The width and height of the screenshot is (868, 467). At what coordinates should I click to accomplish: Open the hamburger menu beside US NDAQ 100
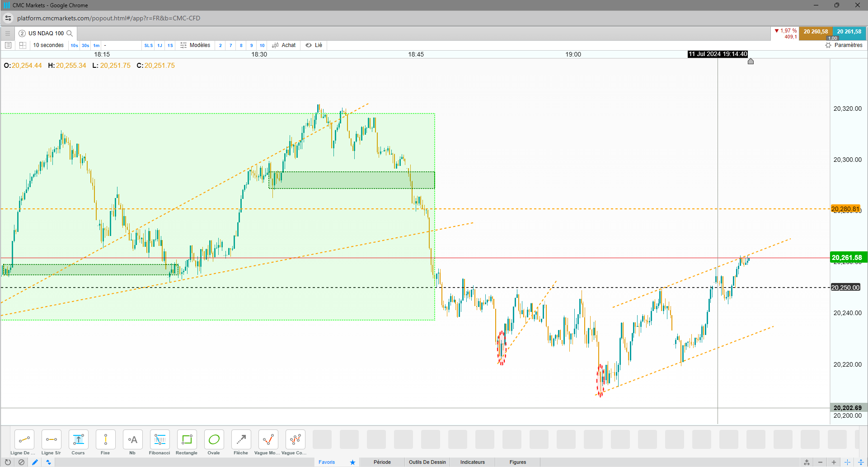click(8, 33)
